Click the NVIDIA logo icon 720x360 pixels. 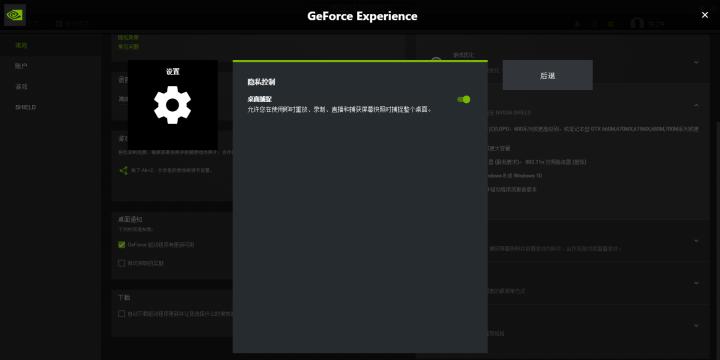point(15,15)
